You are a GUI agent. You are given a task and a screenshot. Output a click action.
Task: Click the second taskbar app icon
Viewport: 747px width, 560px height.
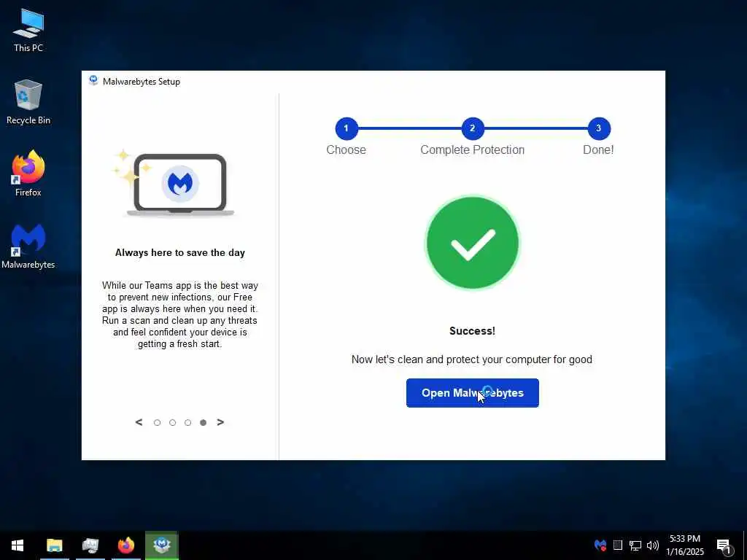[x=90, y=545]
